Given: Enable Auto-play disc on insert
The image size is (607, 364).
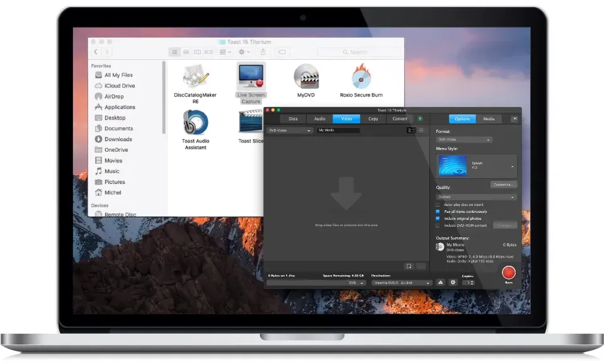Looking at the screenshot, I should [438, 205].
